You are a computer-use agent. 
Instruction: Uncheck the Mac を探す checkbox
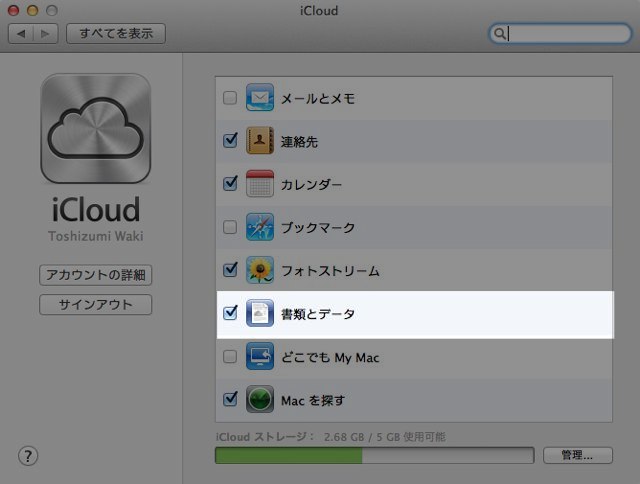click(230, 399)
